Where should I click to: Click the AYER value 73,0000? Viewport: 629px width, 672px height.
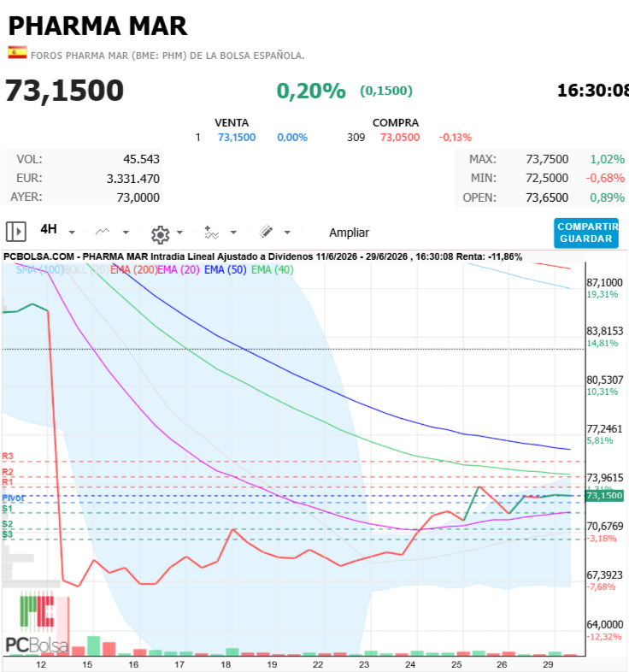tap(138, 197)
